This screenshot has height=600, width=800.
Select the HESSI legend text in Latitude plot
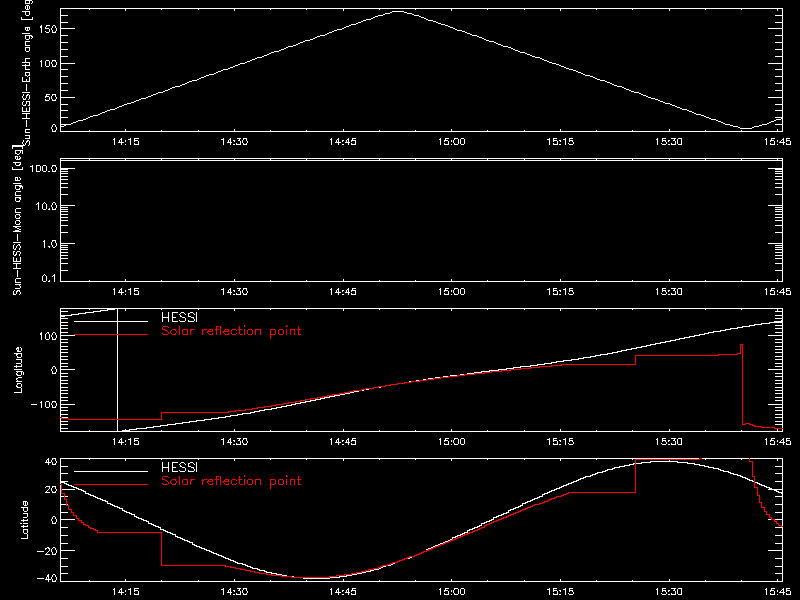click(179, 467)
